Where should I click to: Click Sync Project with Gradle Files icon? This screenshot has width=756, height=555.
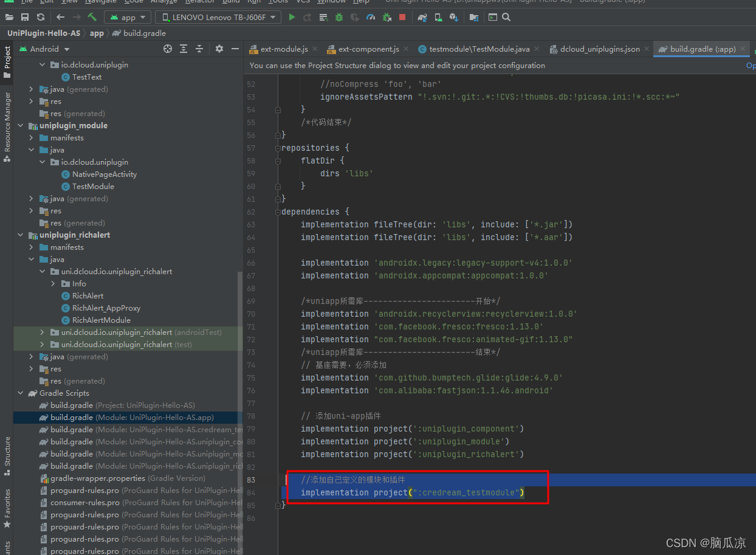[422, 17]
